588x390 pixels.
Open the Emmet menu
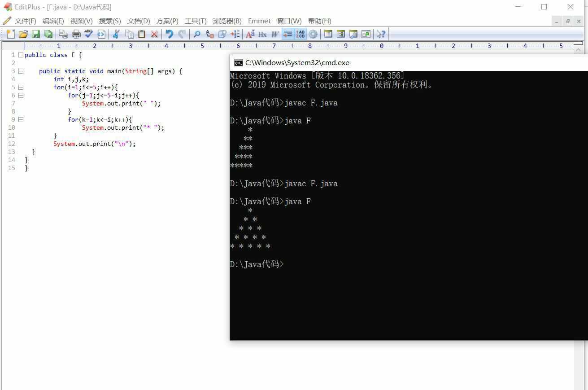[x=259, y=21]
